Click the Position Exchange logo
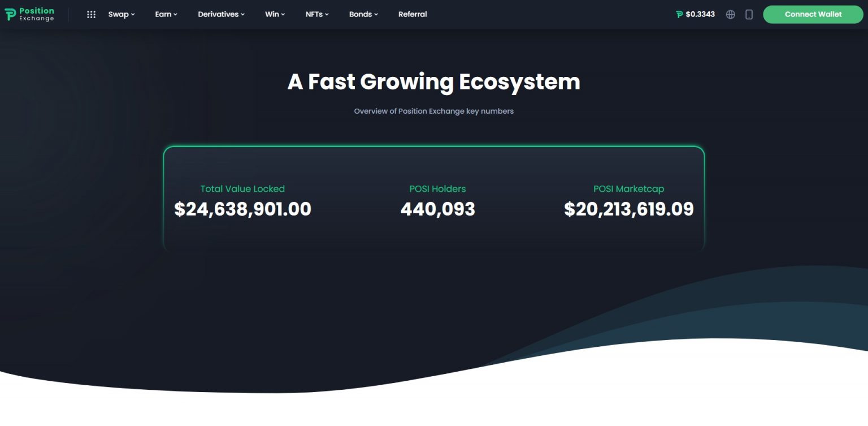This screenshot has height=426, width=868. [29, 14]
